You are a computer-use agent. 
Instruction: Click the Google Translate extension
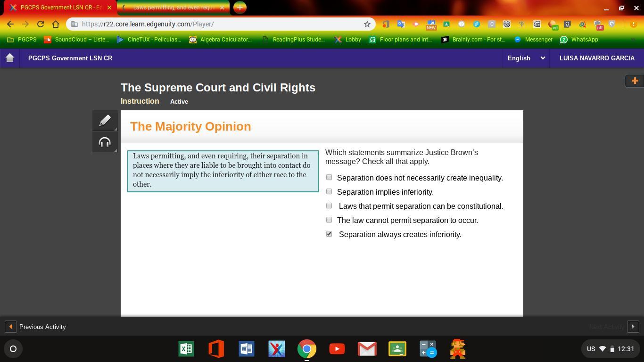[x=401, y=24]
